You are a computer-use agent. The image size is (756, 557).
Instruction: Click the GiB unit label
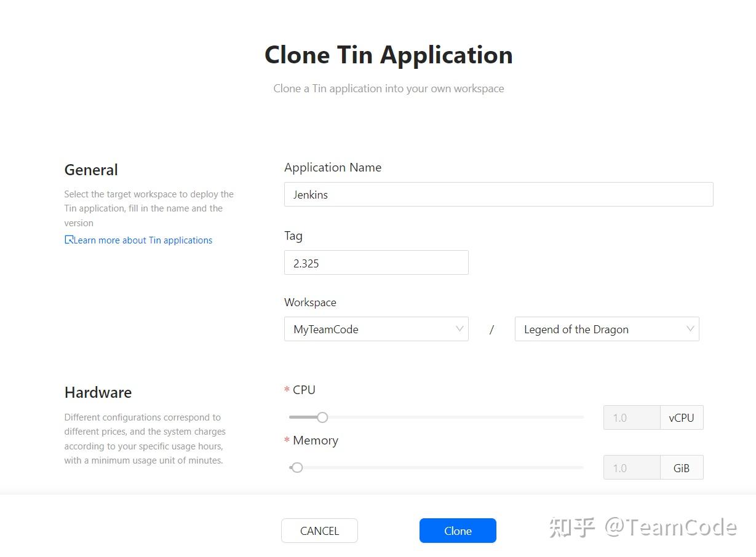coord(682,468)
